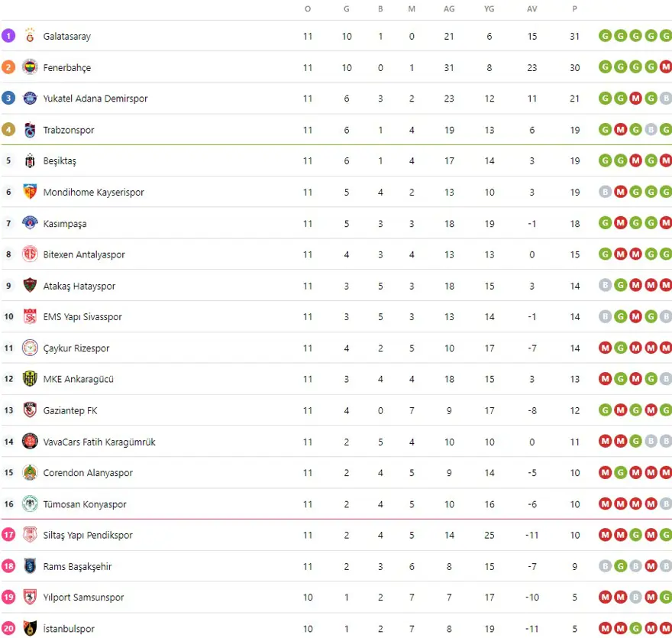The height and width of the screenshot is (638, 672).
Task: Click the purple rank 1 badge
Action: tap(8, 36)
